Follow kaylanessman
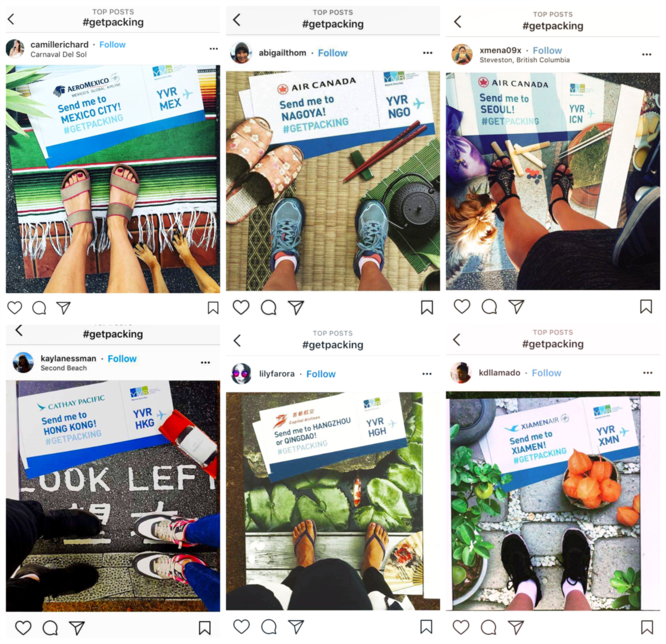 [122, 359]
